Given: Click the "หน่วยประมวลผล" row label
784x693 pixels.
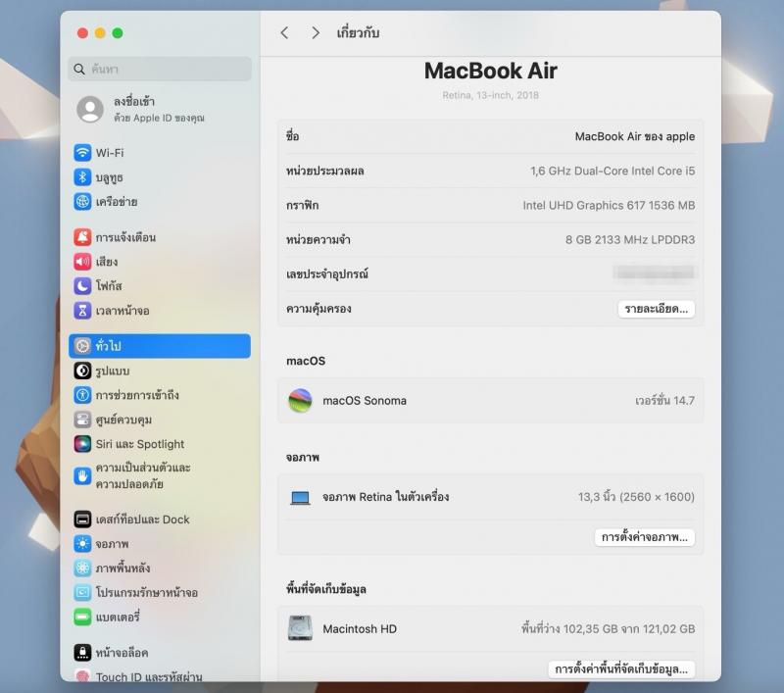Looking at the screenshot, I should [325, 171].
